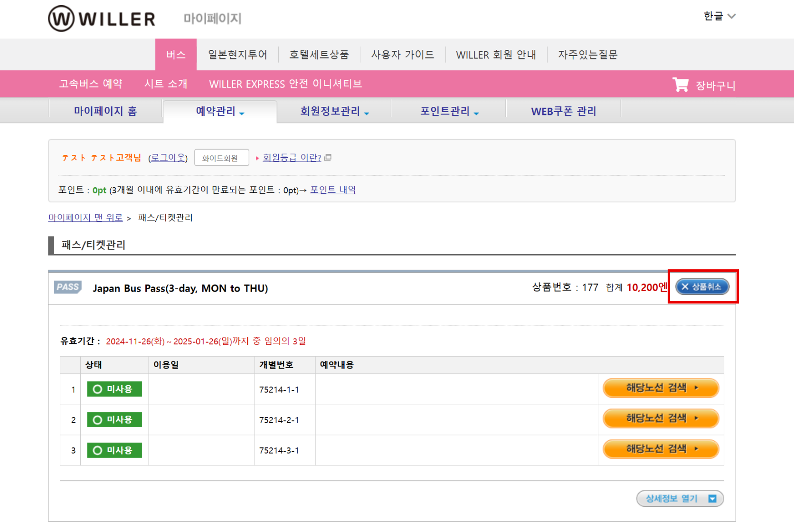794x532 pixels.
Task: Click Japan Bus Pass(3-day, MON to THU) title
Action: click(x=180, y=288)
